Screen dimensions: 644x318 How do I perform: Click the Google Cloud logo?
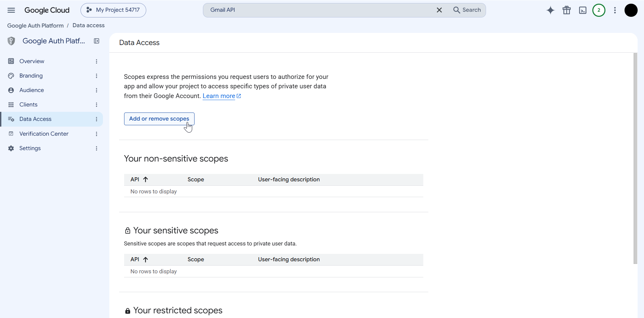click(x=47, y=10)
